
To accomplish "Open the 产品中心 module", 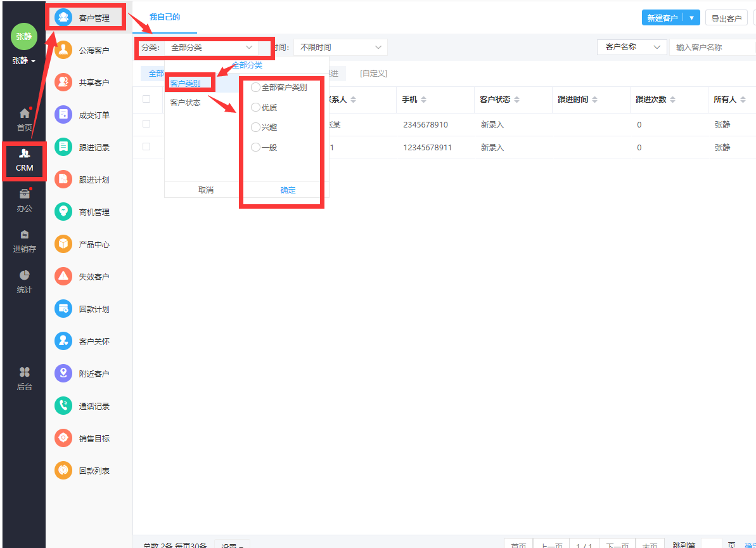I will tap(86, 244).
